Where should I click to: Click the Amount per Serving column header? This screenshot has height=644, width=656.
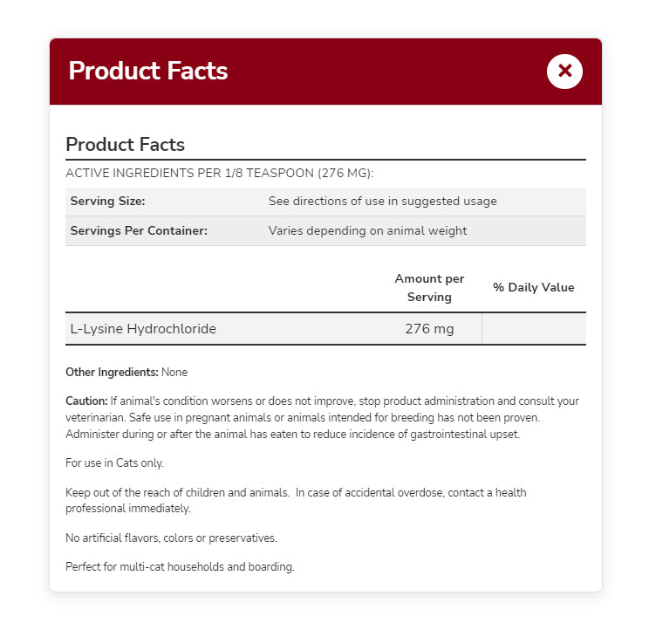429,287
